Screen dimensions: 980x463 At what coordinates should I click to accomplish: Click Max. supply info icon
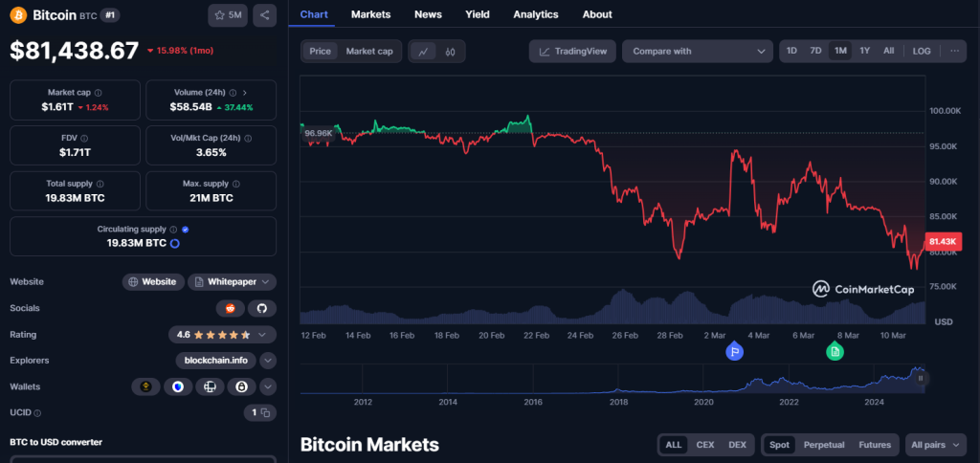tap(238, 184)
